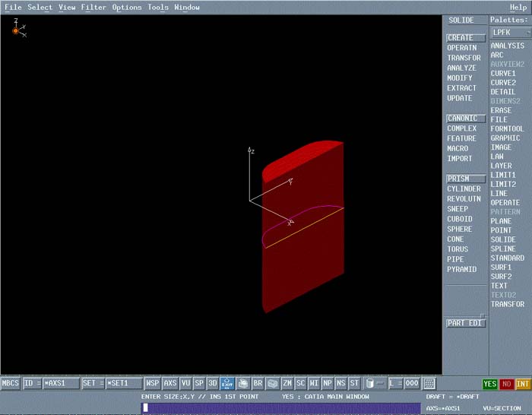This screenshot has height=415, width=532.
Task: Click the AXS axis toolbar button
Action: 170,384
